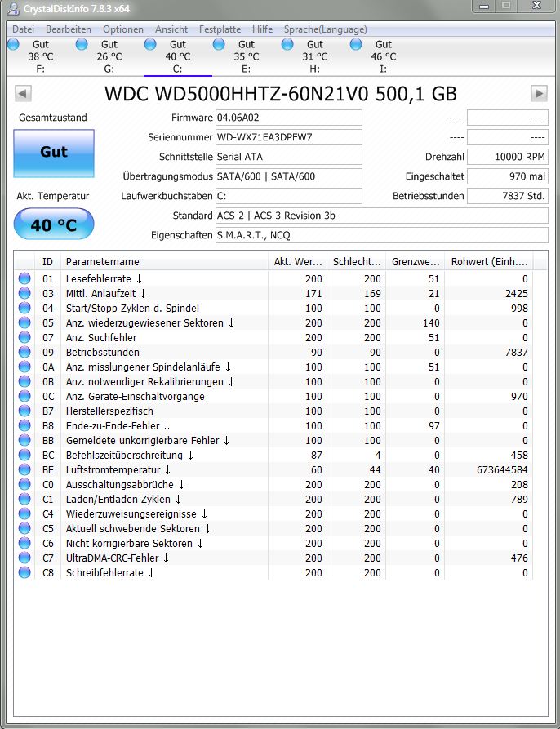Select the 'Anz. Geräte-Einschaltvorgänge' row text
The image size is (560, 729).
136,396
